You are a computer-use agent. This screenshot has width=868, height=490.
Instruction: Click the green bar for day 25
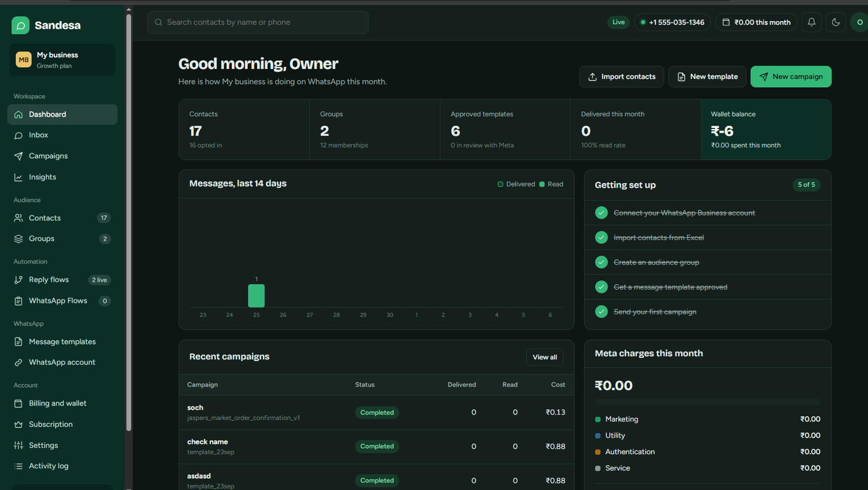[x=256, y=295]
